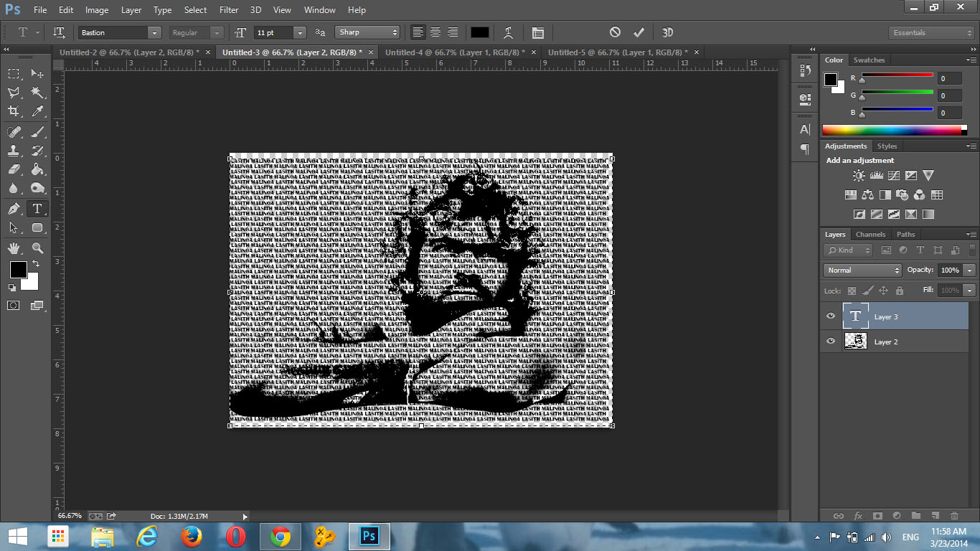980x551 pixels.
Task: Select the Zoom tool in toolbox
Action: [x=37, y=248]
